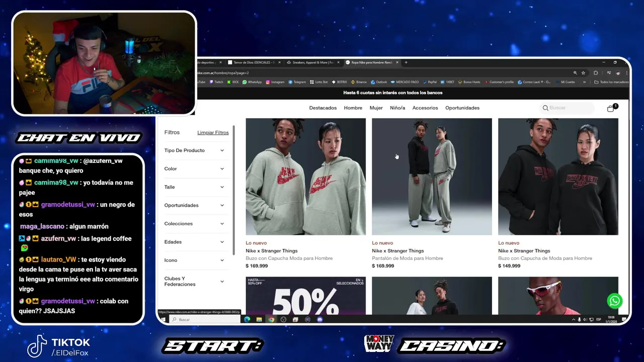
Task: Open Todos los marcadores folder
Action: click(x=611, y=82)
